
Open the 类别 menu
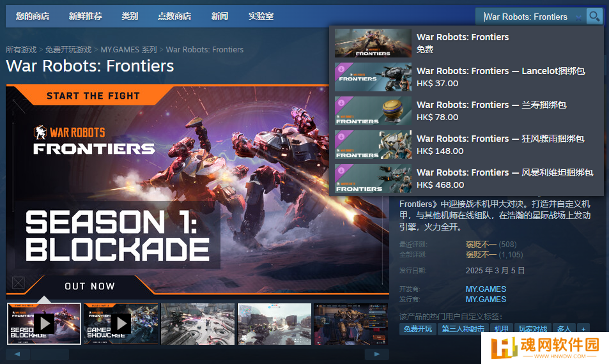tap(130, 17)
